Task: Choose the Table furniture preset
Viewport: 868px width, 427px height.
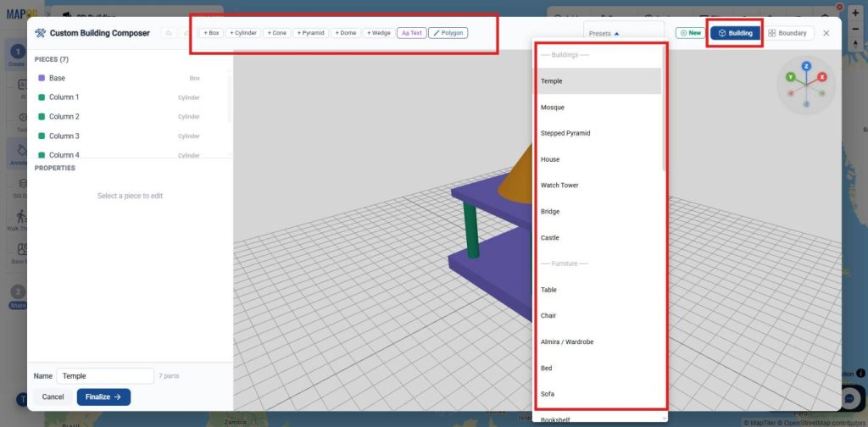Action: tap(598, 290)
